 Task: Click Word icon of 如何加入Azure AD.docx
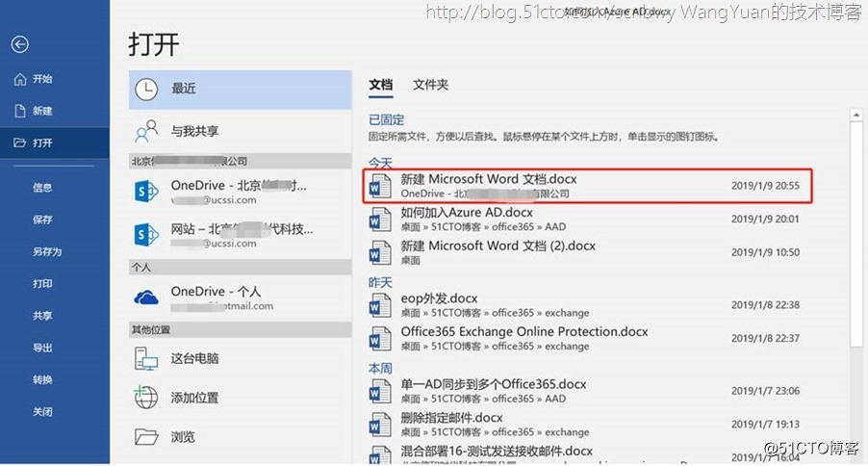point(380,220)
